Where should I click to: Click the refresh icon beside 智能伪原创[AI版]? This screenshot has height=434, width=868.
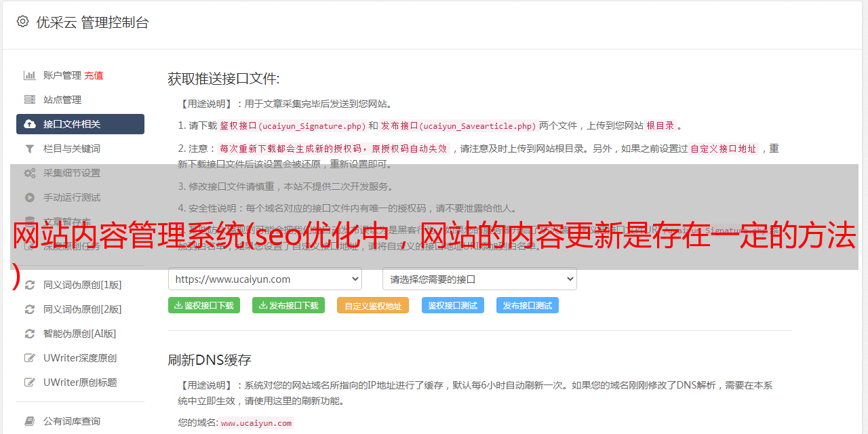tap(30, 334)
